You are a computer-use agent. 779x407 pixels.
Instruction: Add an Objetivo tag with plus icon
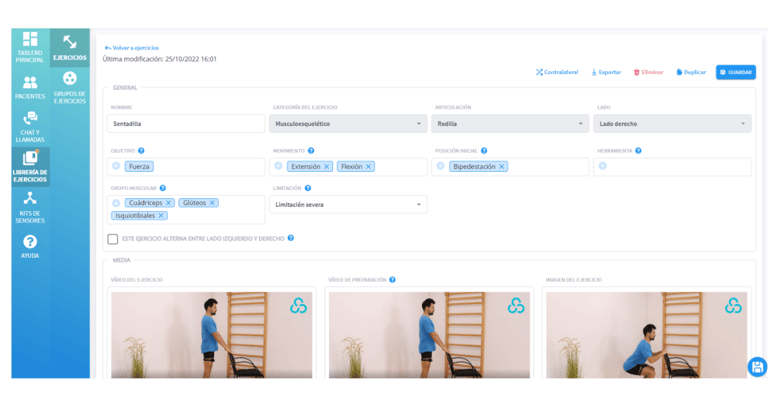click(116, 166)
